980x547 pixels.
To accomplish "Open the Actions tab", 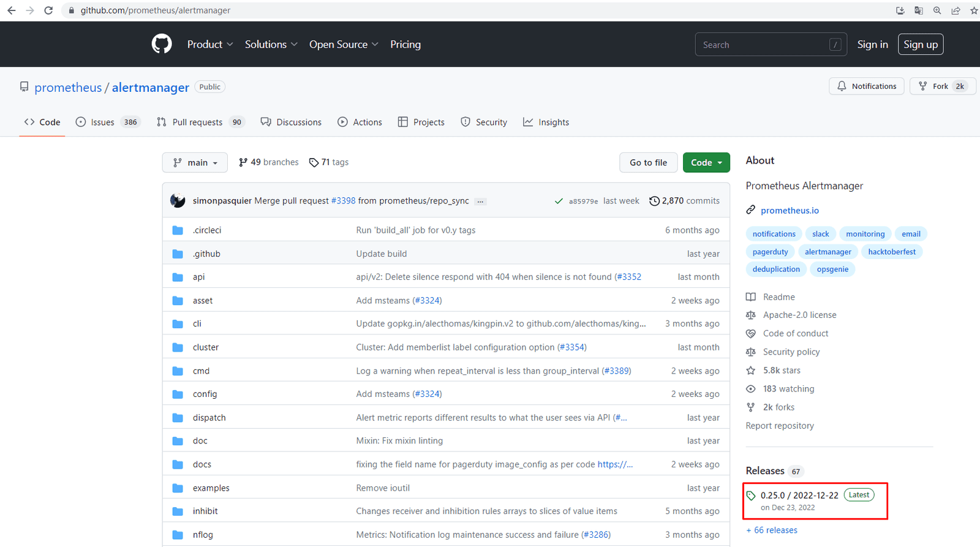I will tap(360, 122).
